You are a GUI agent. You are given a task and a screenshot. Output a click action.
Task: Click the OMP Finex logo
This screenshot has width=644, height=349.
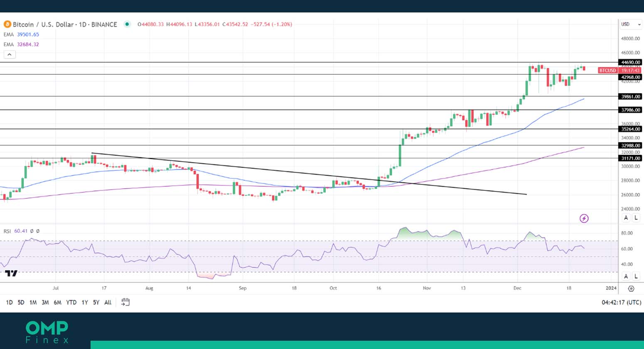(47, 332)
